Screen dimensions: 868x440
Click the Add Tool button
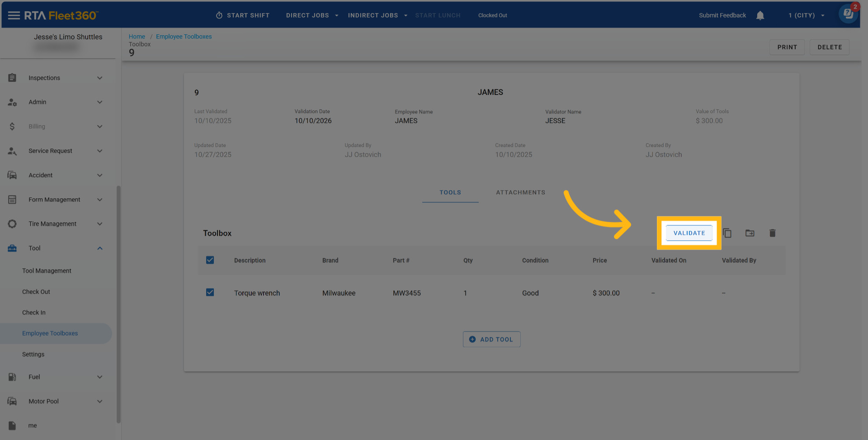tap(491, 339)
